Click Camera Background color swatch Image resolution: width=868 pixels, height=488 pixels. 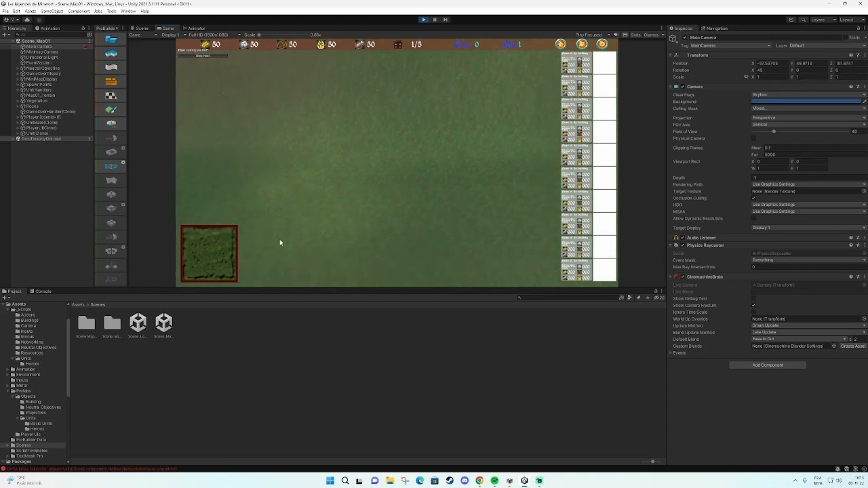click(806, 102)
